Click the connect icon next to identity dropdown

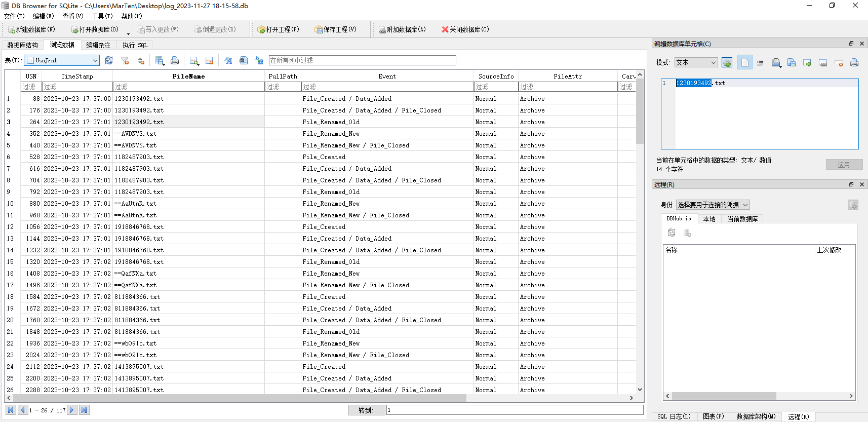(x=853, y=205)
